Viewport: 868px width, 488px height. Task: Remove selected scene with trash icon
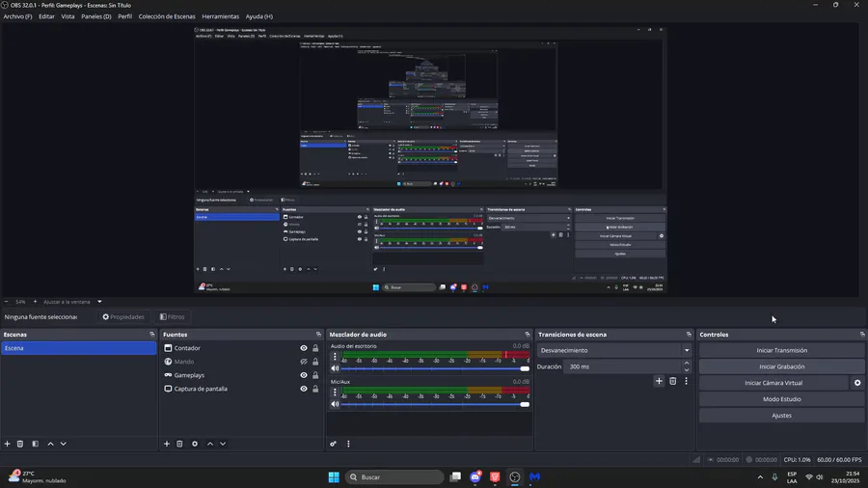(x=20, y=444)
